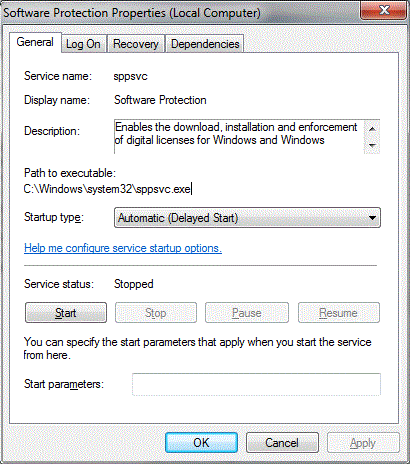The width and height of the screenshot is (410, 464).
Task: Cancel the properties dialog
Action: point(282,443)
